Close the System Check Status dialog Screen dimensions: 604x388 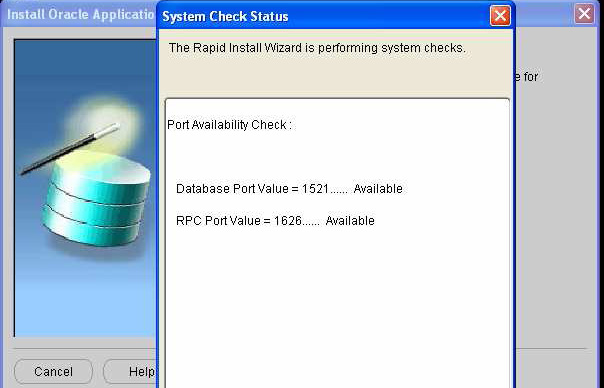(x=500, y=16)
